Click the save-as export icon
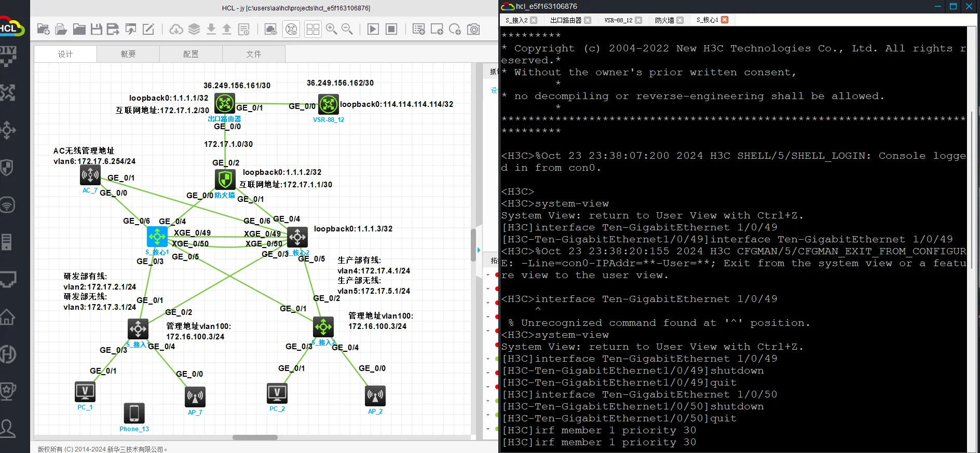 113,29
